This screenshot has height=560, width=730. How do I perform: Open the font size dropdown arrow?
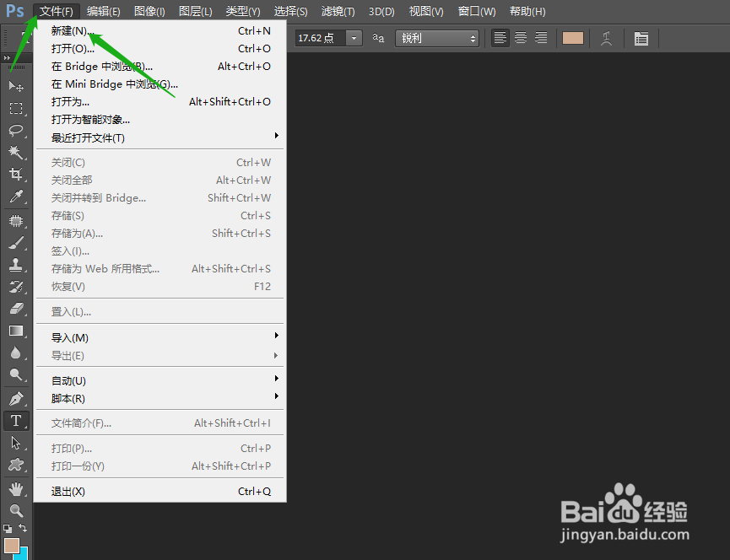point(354,38)
